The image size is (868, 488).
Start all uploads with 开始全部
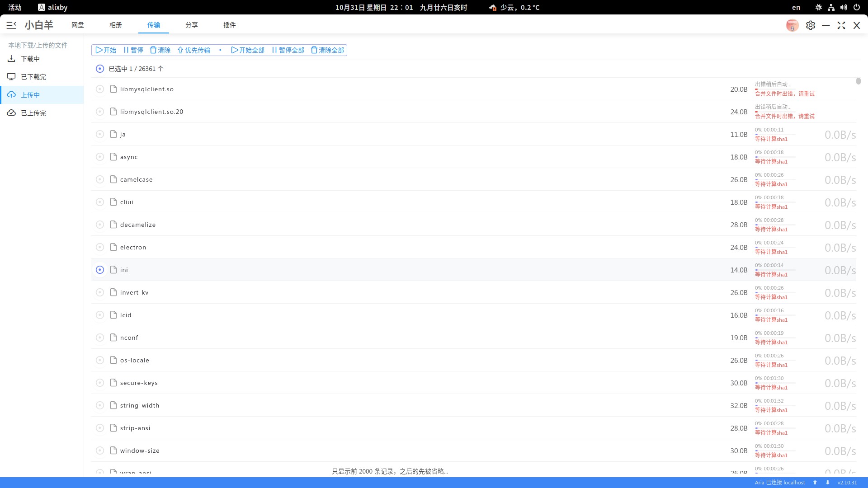coord(248,50)
